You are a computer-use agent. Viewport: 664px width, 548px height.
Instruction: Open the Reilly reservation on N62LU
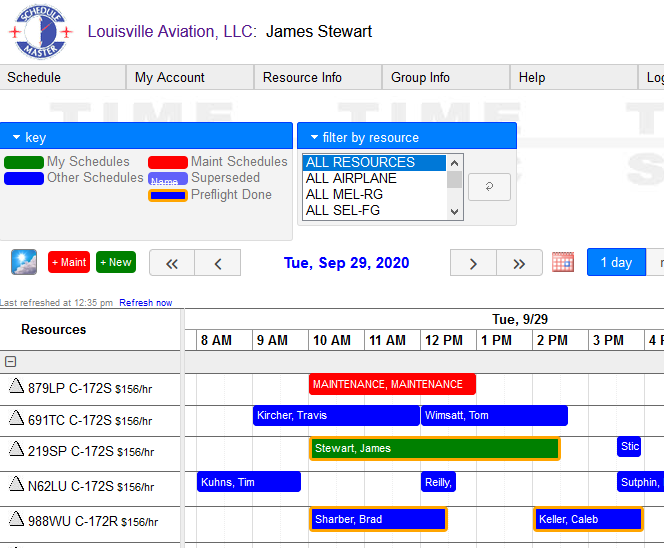438,482
